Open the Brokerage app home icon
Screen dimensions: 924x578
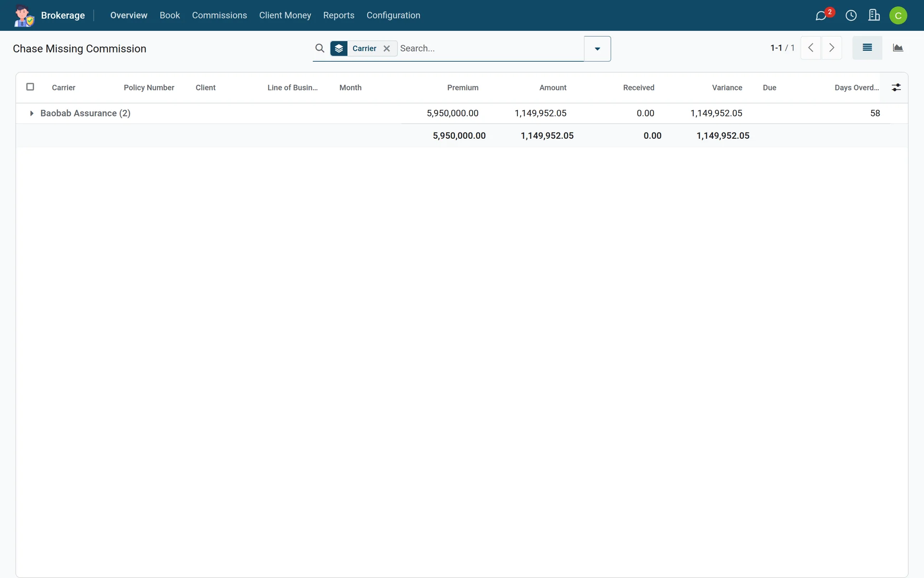click(24, 15)
